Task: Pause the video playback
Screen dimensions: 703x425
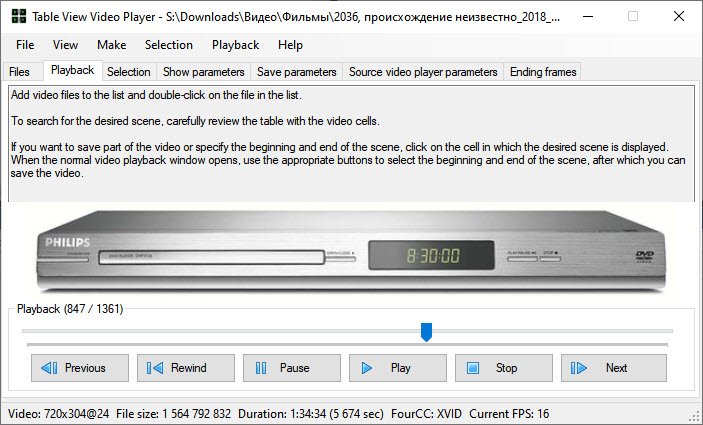Action: click(x=292, y=368)
